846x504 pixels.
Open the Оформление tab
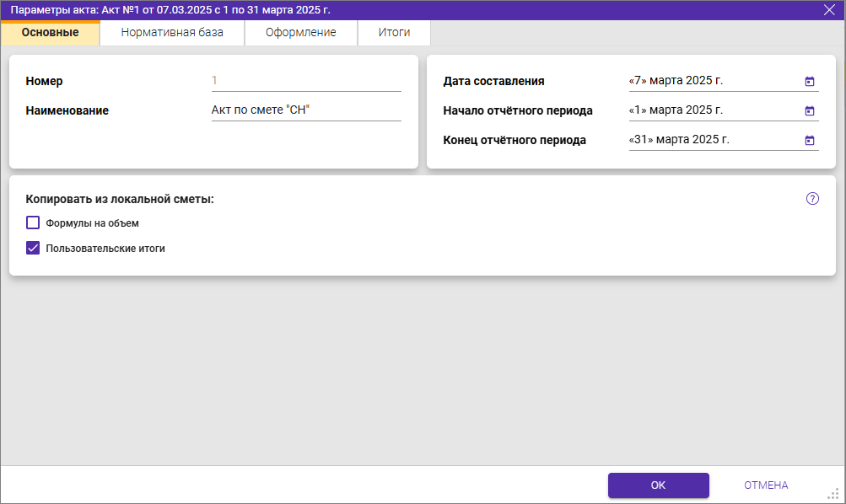click(301, 33)
